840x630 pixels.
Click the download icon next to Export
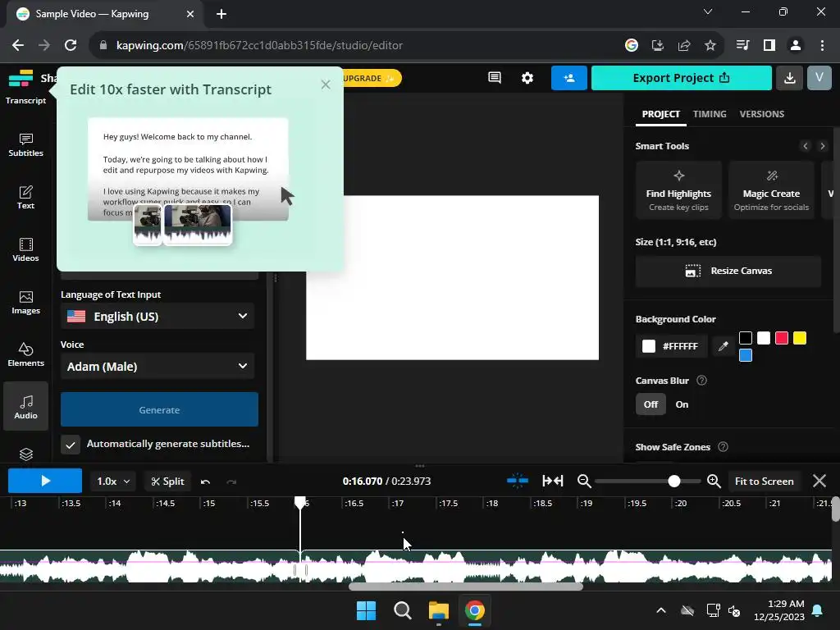pos(789,78)
